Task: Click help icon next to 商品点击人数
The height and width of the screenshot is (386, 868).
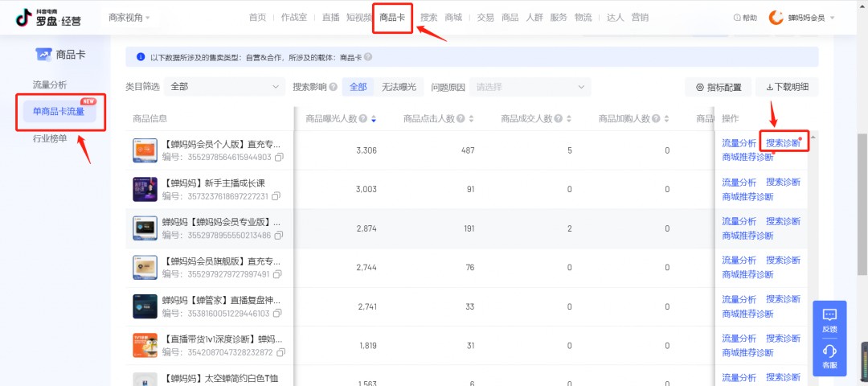Action: (461, 118)
